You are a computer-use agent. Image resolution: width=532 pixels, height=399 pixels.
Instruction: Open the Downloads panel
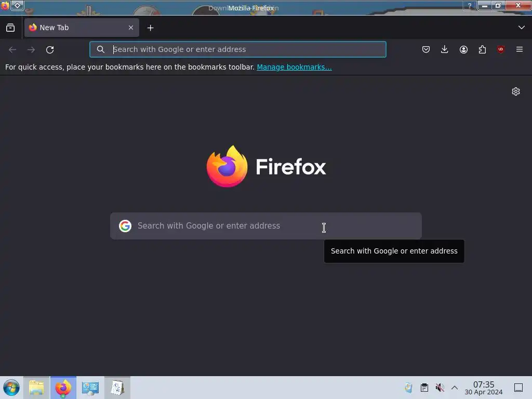click(445, 49)
